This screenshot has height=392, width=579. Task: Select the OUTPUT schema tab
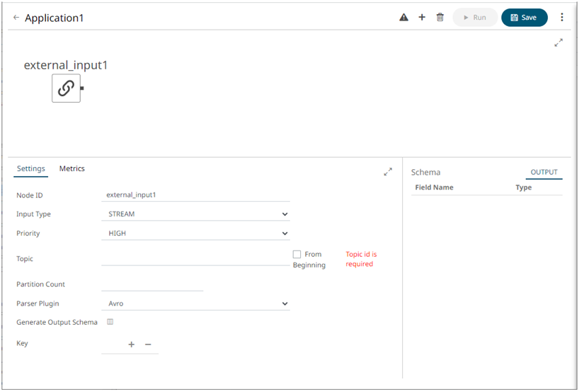pos(544,172)
